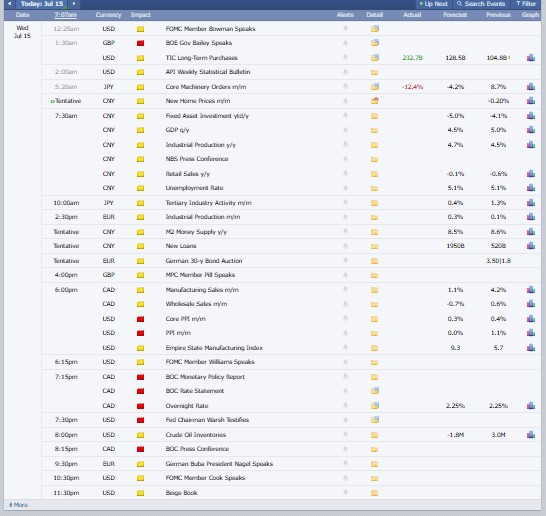Expand More events at bottom
The height and width of the screenshot is (516, 546).
[x=18, y=505]
